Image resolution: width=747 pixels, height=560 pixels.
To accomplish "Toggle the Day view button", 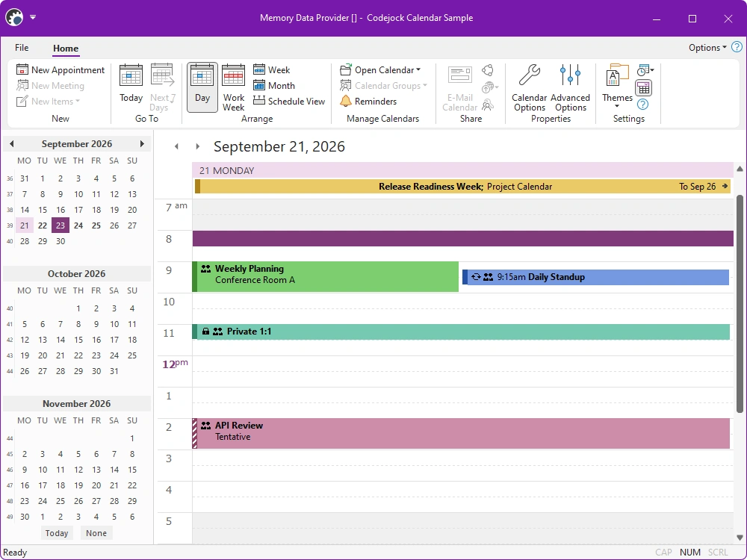I will pos(202,87).
